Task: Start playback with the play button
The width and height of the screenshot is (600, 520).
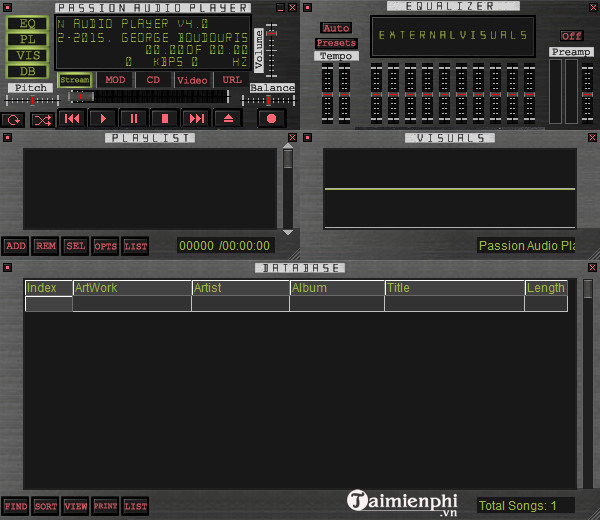Action: (103, 119)
